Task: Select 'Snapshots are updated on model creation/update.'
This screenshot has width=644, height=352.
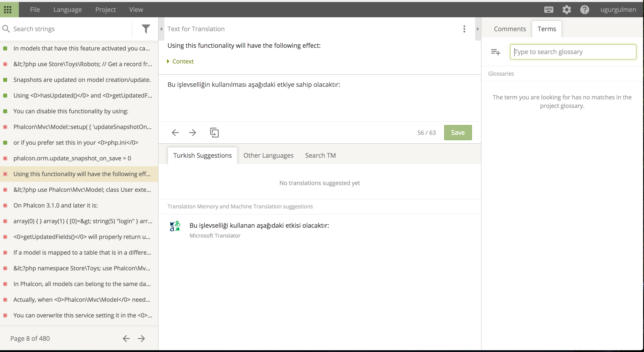Action: click(x=79, y=80)
